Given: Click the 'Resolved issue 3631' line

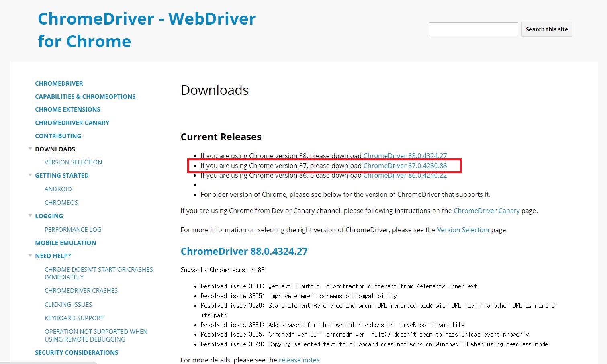Looking at the screenshot, I should [x=333, y=325].
